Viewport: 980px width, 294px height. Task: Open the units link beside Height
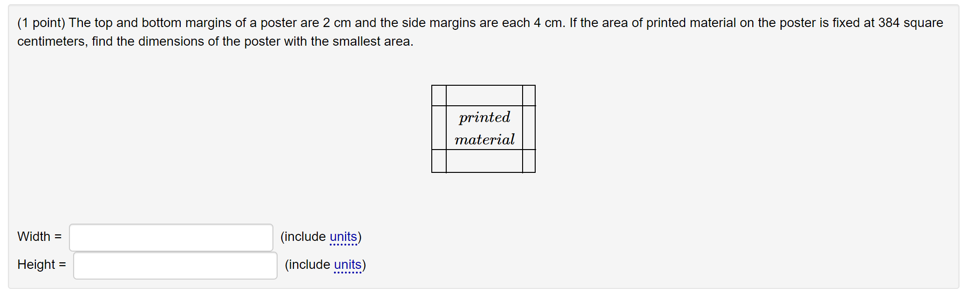348,264
